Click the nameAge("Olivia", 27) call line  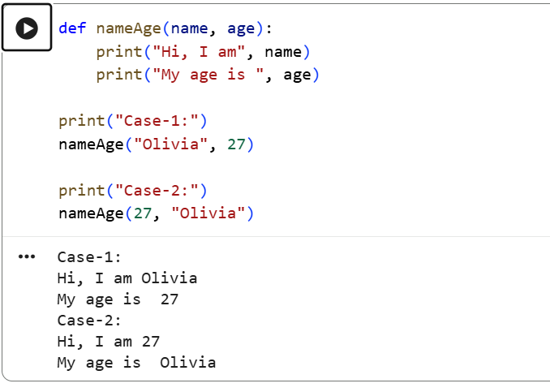(x=156, y=144)
